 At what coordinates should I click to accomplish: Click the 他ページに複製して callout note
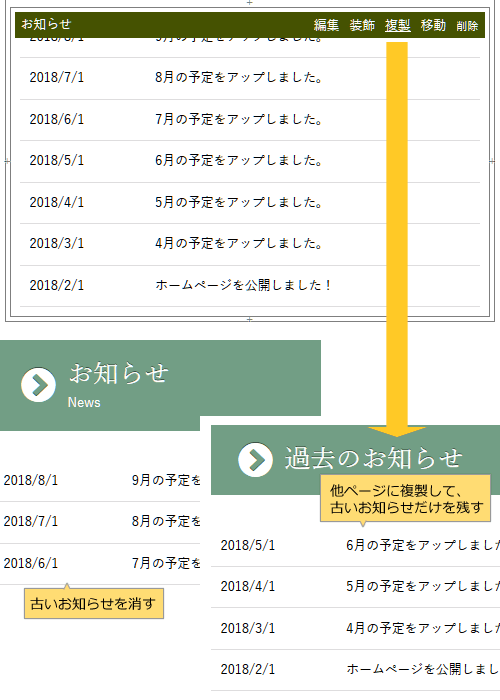point(405,499)
